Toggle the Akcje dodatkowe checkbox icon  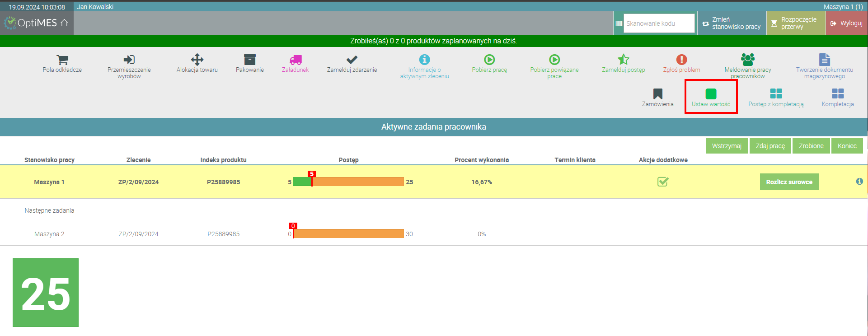pos(663,182)
